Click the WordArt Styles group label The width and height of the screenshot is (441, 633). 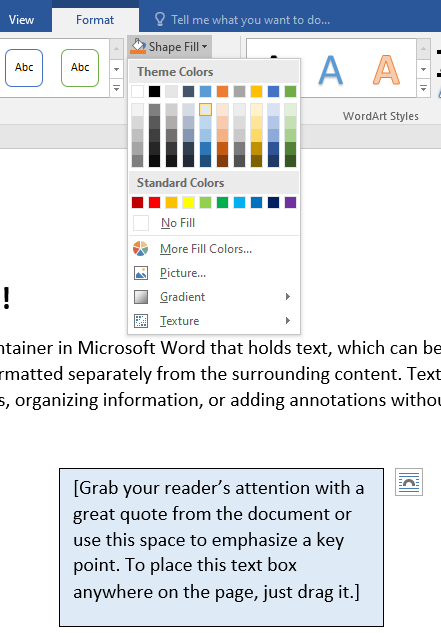point(380,116)
